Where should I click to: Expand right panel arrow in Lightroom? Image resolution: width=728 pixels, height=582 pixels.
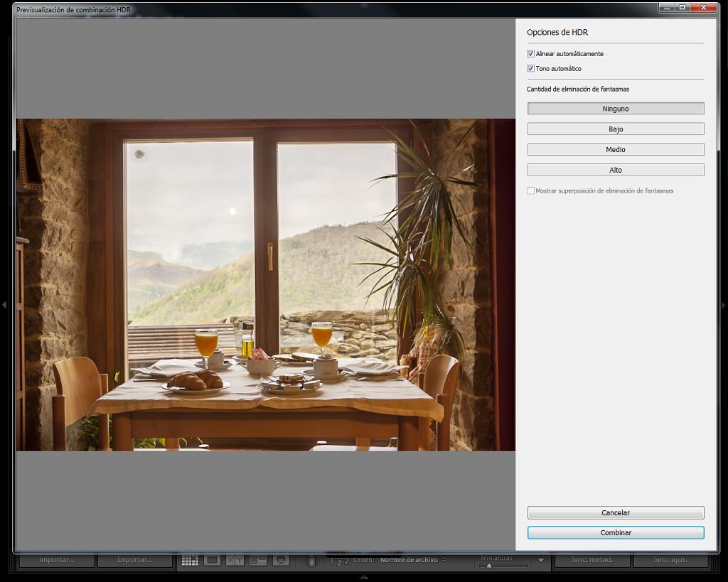[x=723, y=305]
